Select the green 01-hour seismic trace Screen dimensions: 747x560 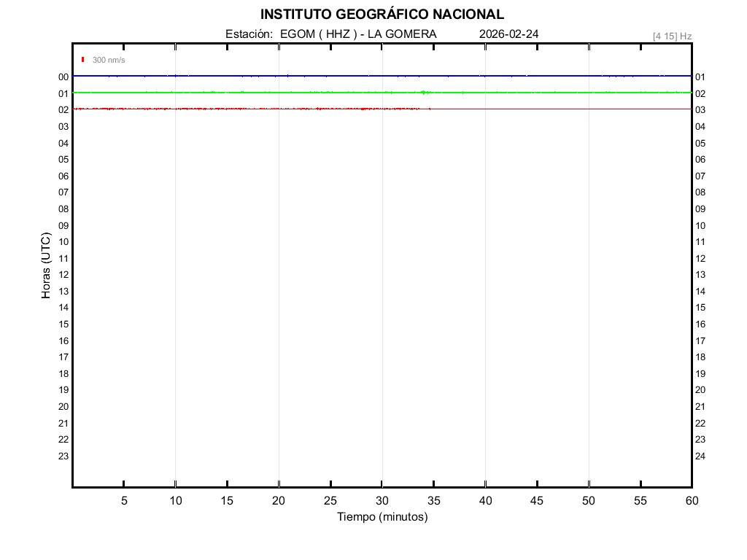click(x=292, y=93)
